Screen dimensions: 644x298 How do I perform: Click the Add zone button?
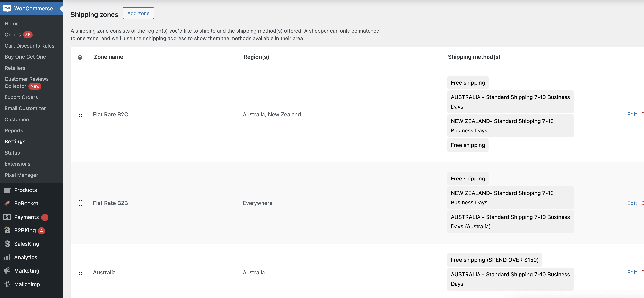[x=138, y=13]
